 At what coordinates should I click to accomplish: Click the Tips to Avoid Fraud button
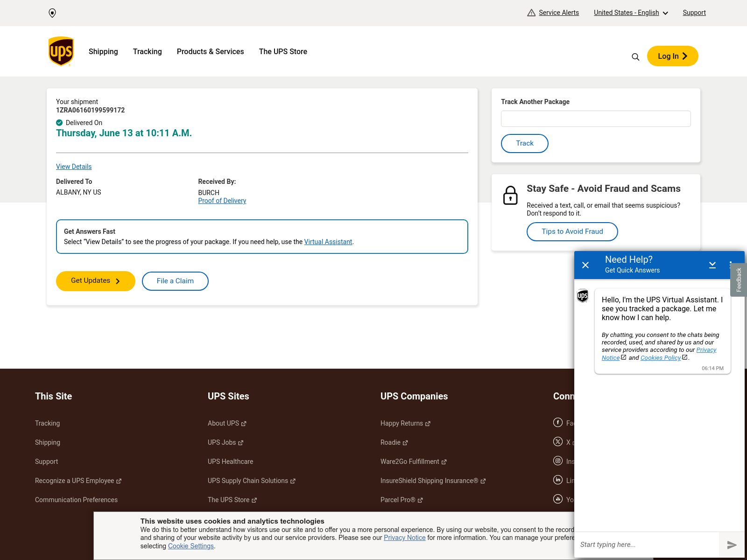click(x=572, y=231)
